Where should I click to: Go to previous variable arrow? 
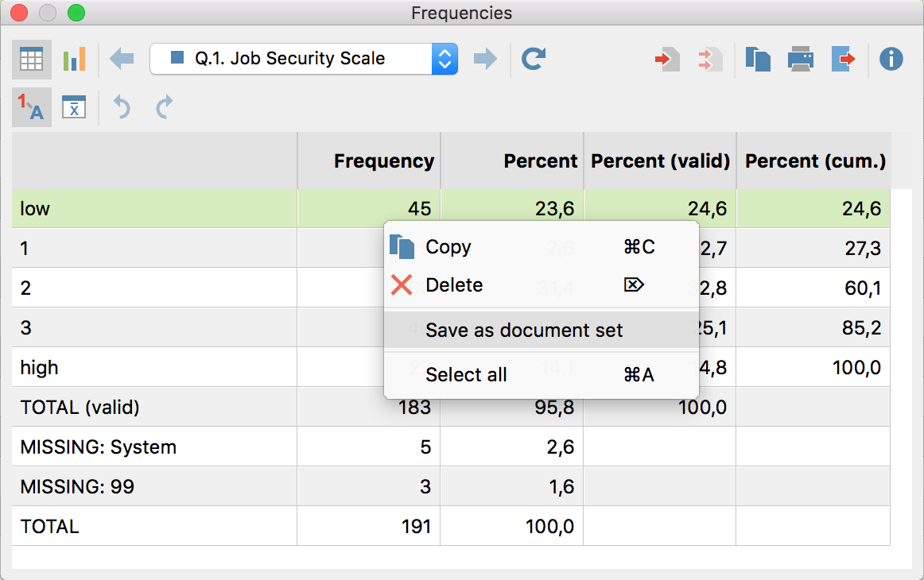coord(122,59)
